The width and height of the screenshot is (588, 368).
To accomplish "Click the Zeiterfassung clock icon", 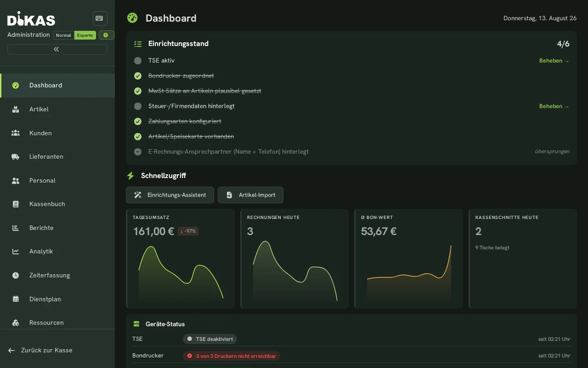I will pyautogui.click(x=16, y=275).
